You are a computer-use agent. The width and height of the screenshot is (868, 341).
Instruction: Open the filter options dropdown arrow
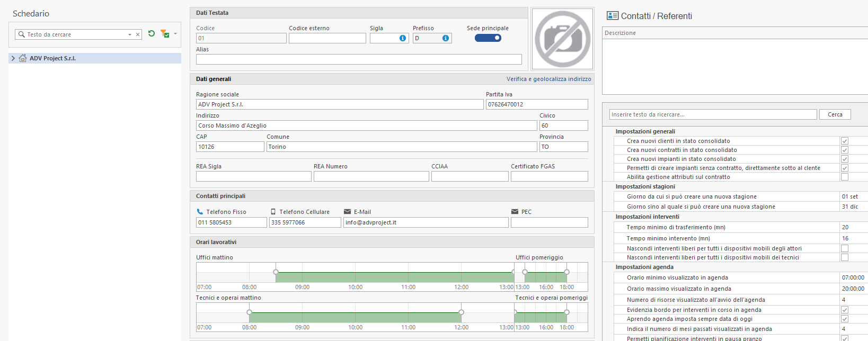pyautogui.click(x=175, y=34)
